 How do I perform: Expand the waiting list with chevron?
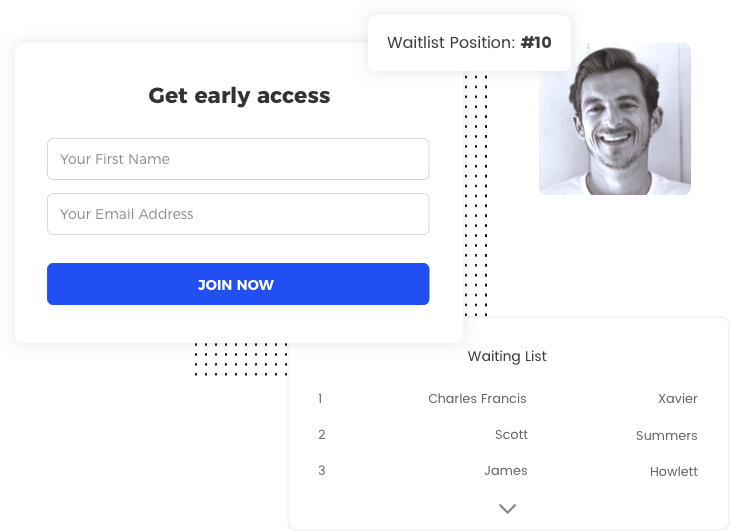click(x=507, y=508)
